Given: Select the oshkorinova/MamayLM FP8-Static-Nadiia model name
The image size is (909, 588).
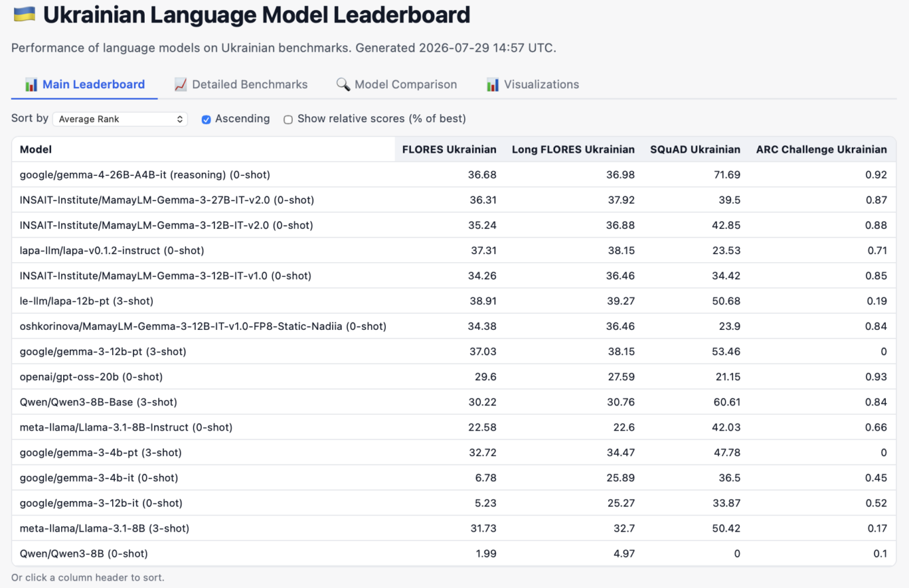Looking at the screenshot, I should point(203,326).
